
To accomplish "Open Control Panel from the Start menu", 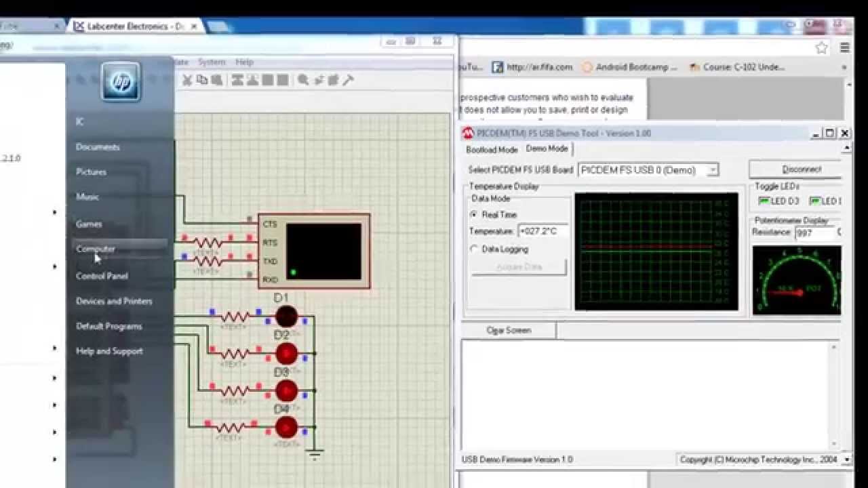I will click(x=102, y=276).
